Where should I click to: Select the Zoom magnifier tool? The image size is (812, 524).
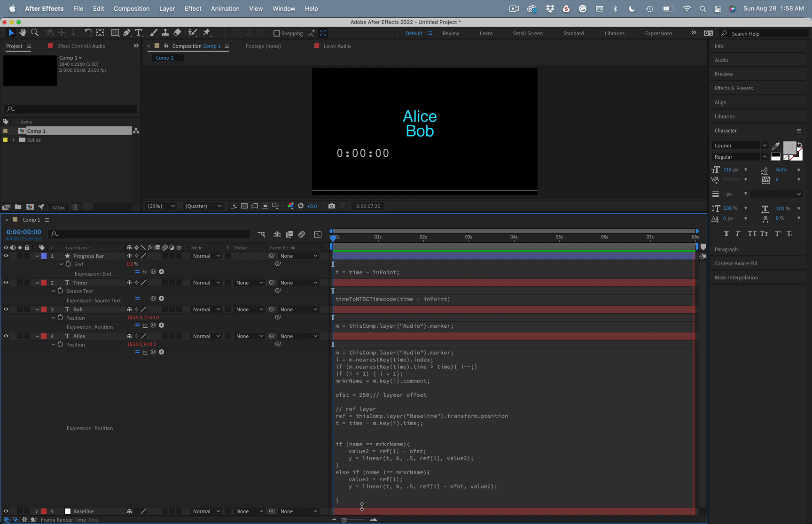tap(34, 32)
